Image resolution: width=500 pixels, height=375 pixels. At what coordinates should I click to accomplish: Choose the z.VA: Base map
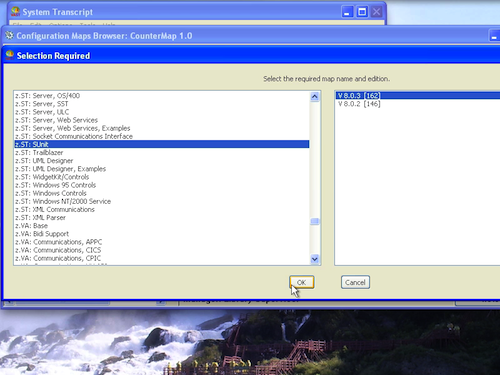coord(162,226)
